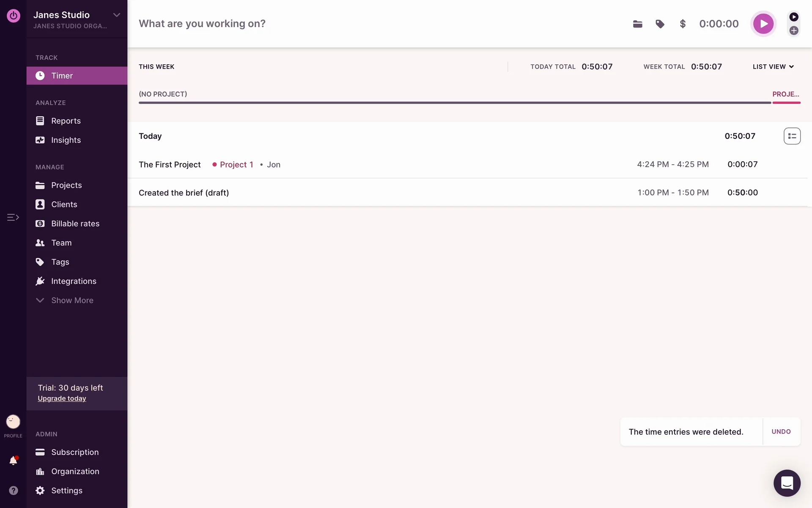Select timer mode small play icon
Viewport: 812px width, 508px height.
click(x=794, y=17)
